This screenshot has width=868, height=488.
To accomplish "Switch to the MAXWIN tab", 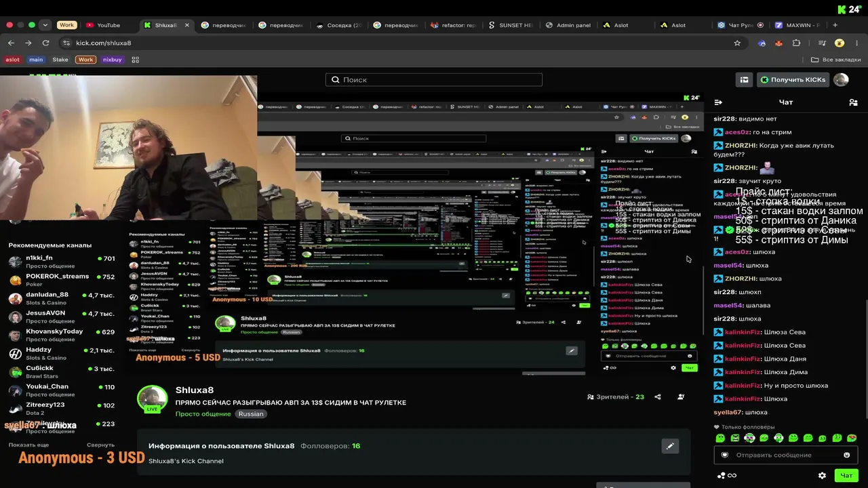I will 798,25.
